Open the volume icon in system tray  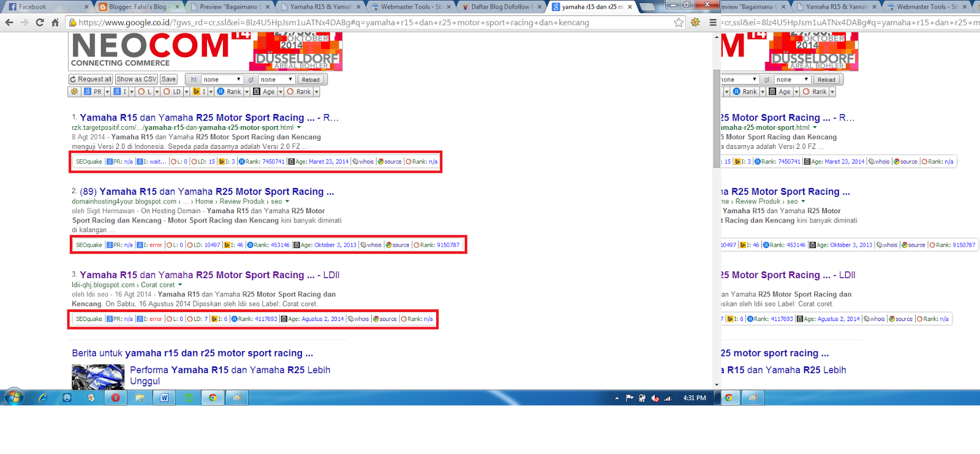(655, 398)
